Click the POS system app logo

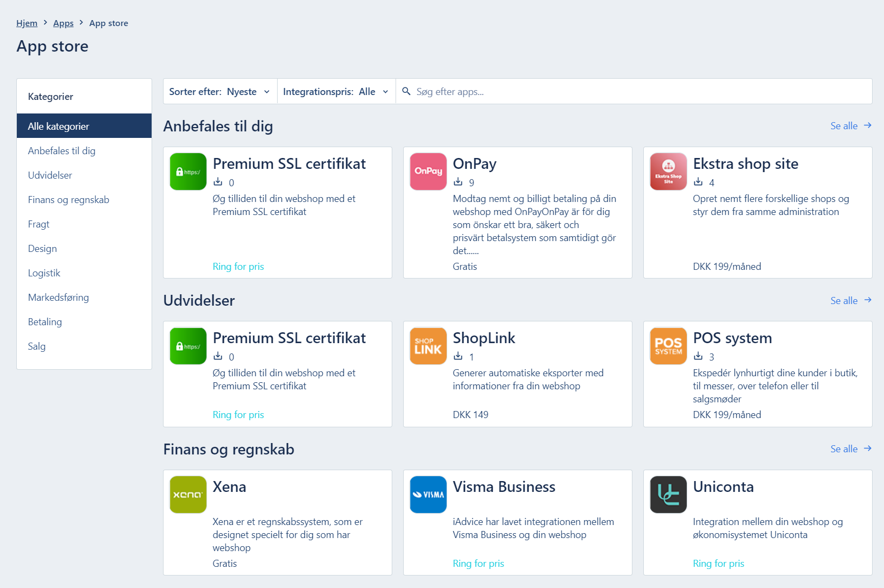pos(668,346)
